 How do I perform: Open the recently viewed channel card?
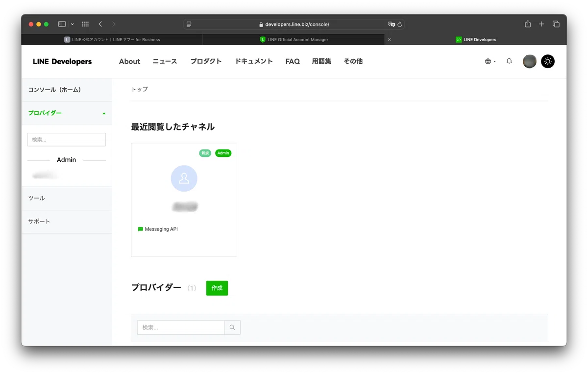click(184, 199)
